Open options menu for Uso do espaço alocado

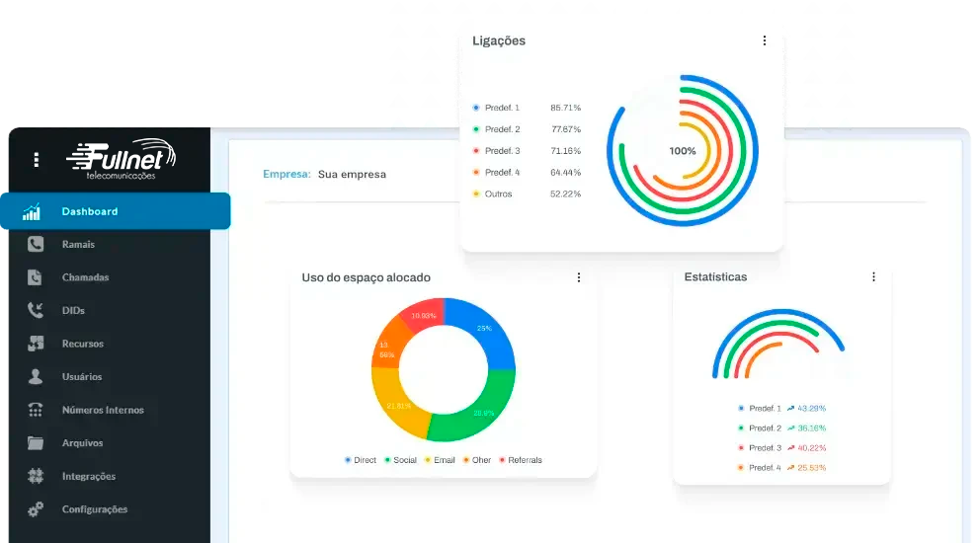(579, 277)
